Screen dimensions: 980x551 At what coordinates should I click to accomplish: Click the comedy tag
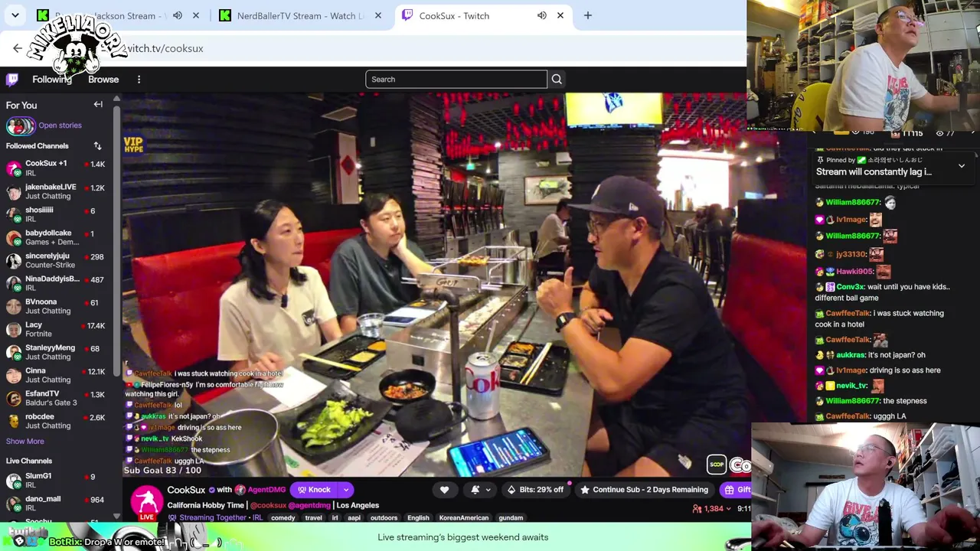pos(283,518)
